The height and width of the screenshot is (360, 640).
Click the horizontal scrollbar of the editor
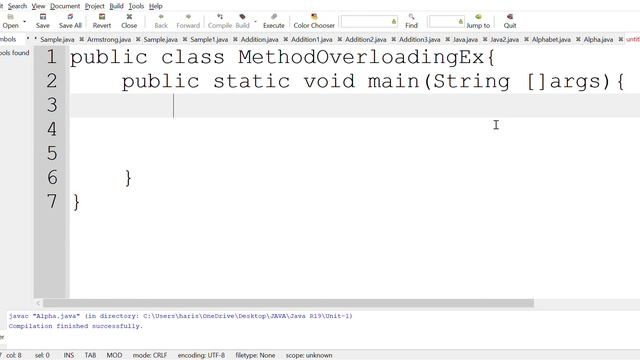click(289, 303)
